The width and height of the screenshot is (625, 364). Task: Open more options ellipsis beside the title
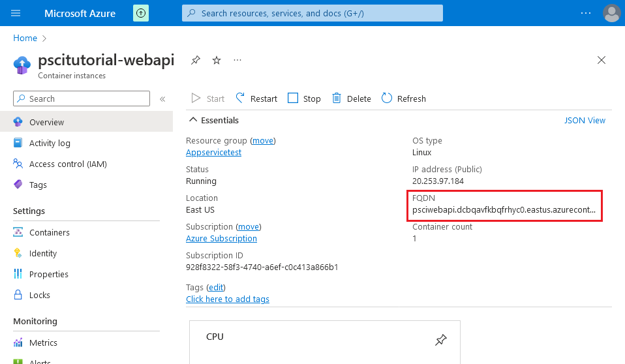click(237, 60)
